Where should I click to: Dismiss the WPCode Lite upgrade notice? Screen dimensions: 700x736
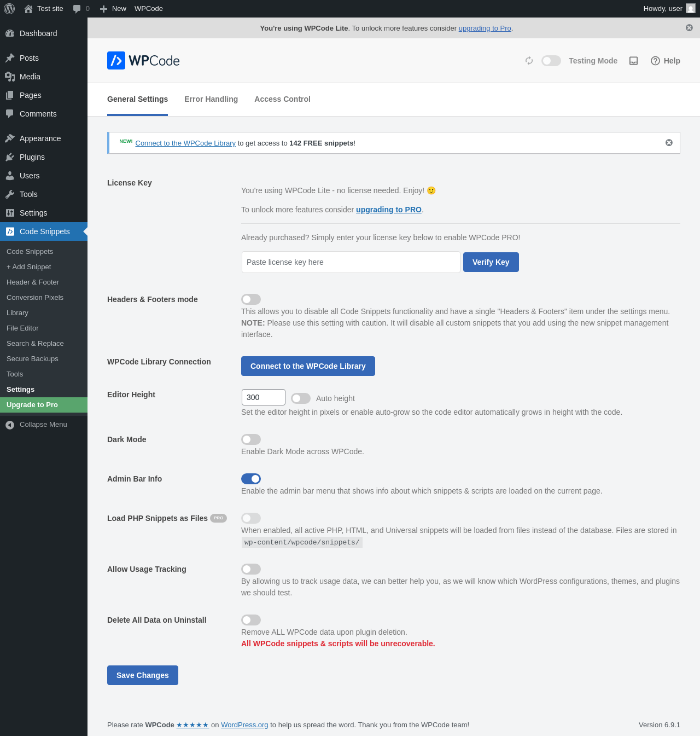click(689, 28)
